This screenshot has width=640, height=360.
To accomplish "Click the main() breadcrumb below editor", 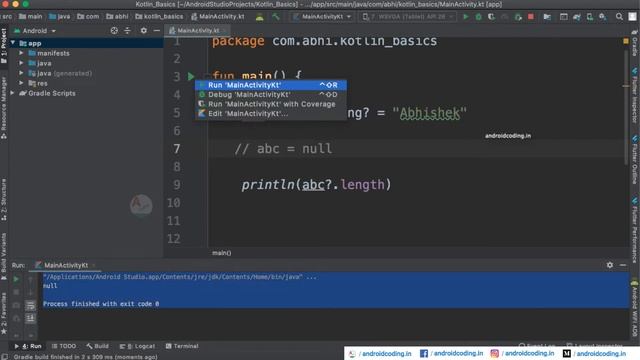I will pyautogui.click(x=222, y=253).
